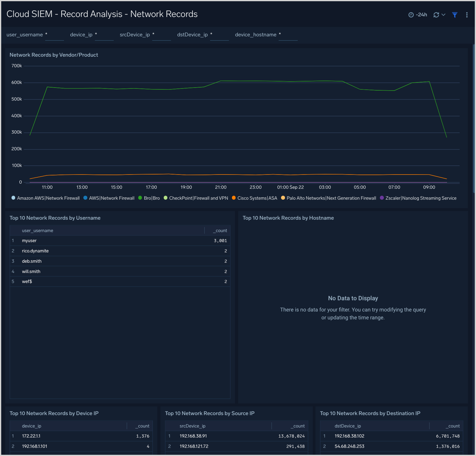
Task: Click the Palo Alto Networks legend dot
Action: (283, 198)
